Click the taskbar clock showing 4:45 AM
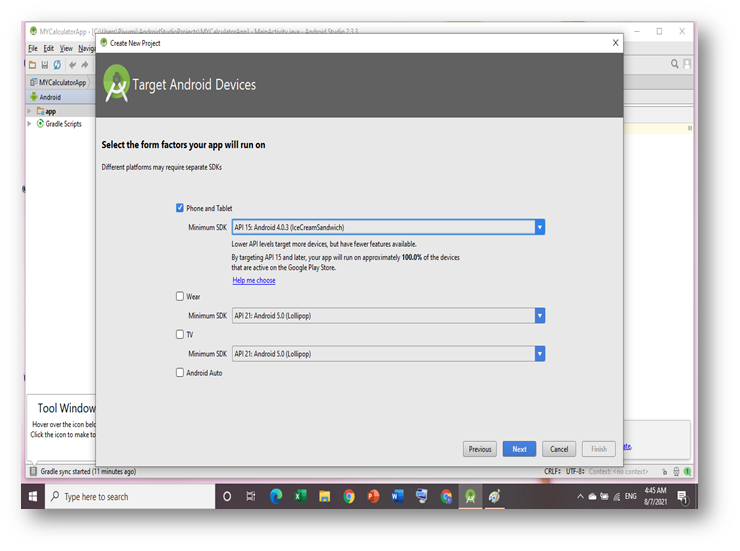This screenshot has height=551, width=740. coord(656,496)
